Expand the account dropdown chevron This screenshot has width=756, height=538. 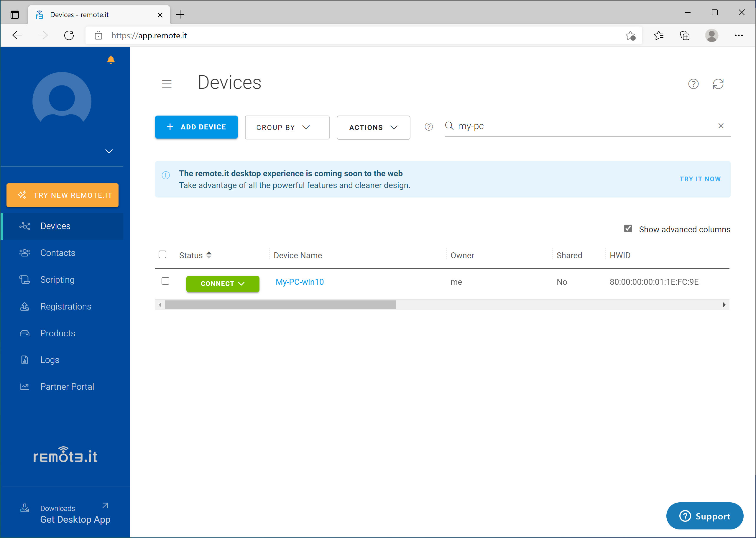(x=109, y=152)
